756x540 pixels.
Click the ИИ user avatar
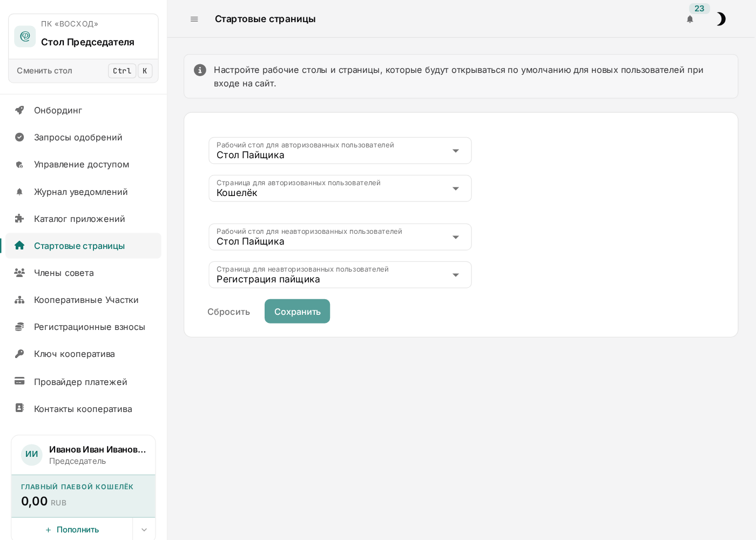pyautogui.click(x=32, y=455)
